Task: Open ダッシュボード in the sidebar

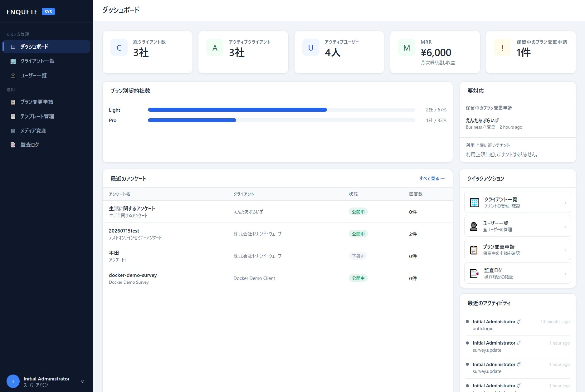Action: coord(46,47)
